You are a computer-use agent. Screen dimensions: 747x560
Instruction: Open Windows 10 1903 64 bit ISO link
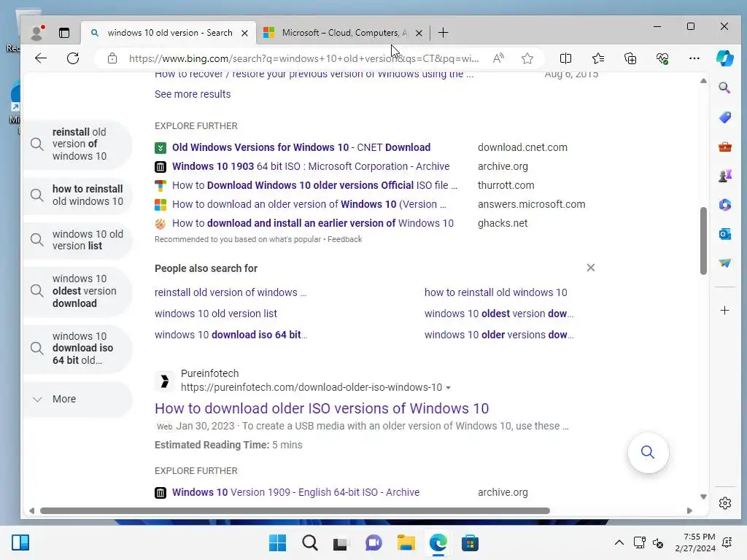[311, 166]
